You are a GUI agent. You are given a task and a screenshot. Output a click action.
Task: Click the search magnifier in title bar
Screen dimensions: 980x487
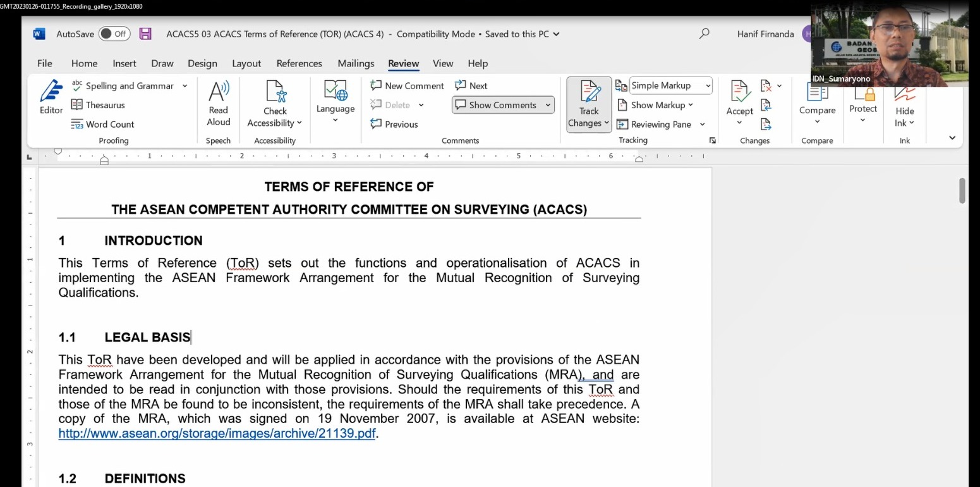704,34
